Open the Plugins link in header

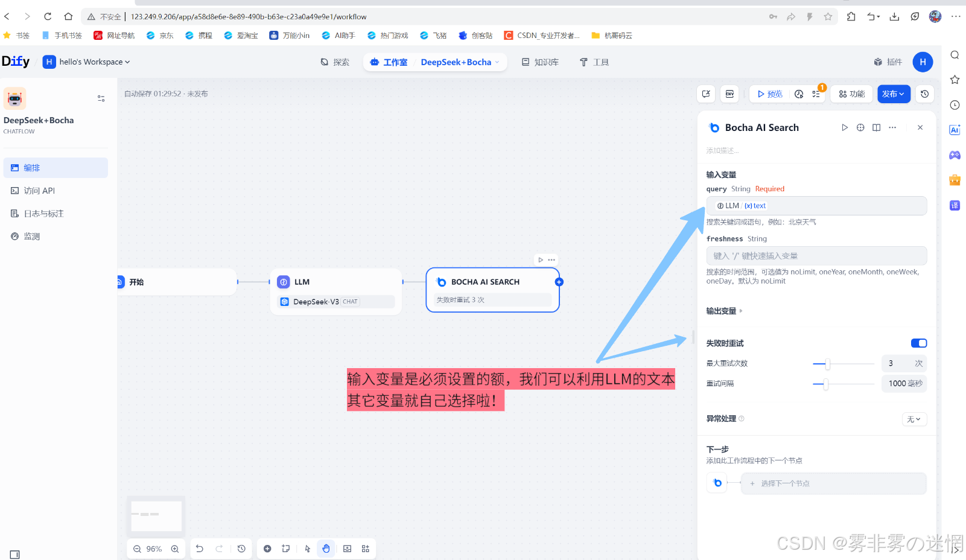point(888,62)
